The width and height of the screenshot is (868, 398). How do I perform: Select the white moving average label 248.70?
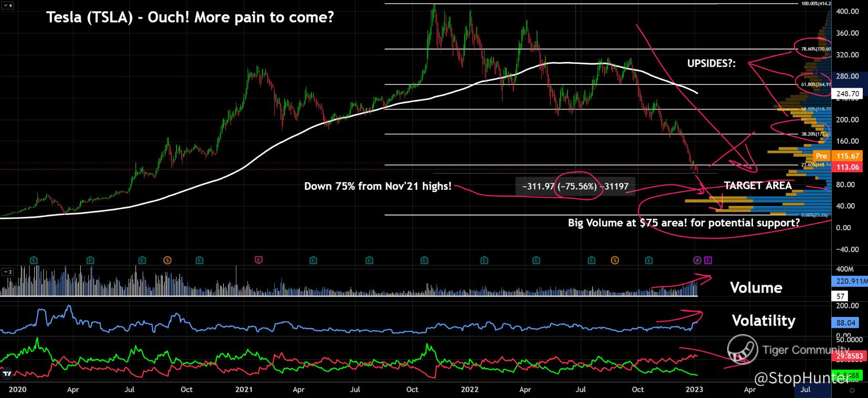pyautogui.click(x=848, y=94)
